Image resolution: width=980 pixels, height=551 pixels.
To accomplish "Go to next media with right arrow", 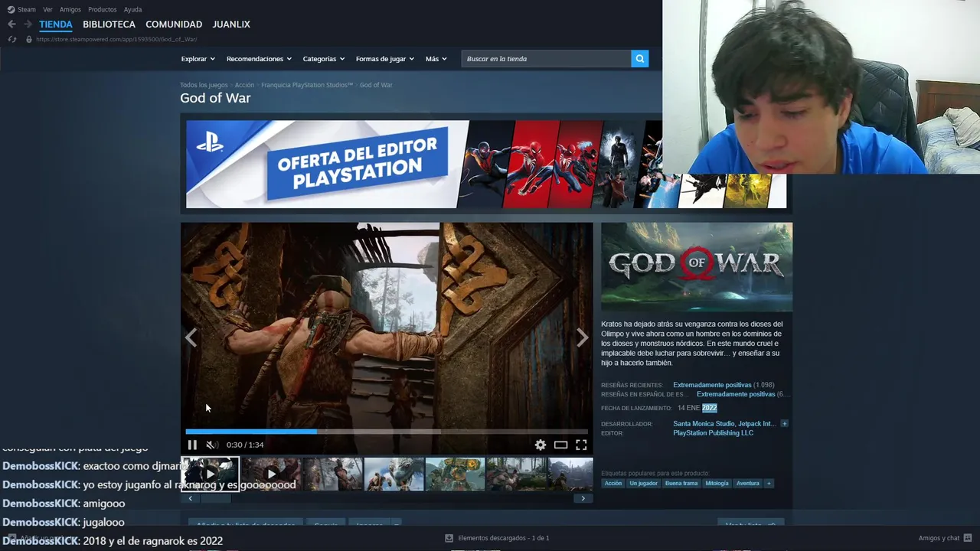I will [582, 337].
